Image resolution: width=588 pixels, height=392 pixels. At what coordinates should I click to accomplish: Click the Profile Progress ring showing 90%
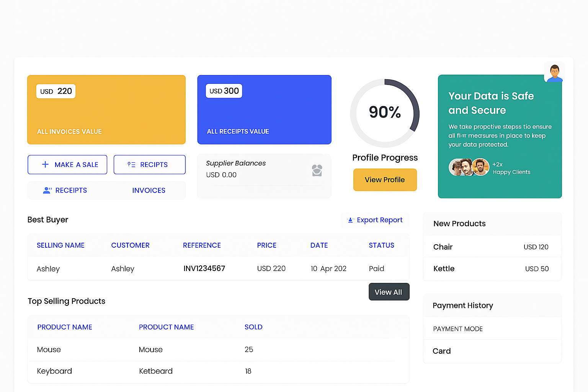385,113
